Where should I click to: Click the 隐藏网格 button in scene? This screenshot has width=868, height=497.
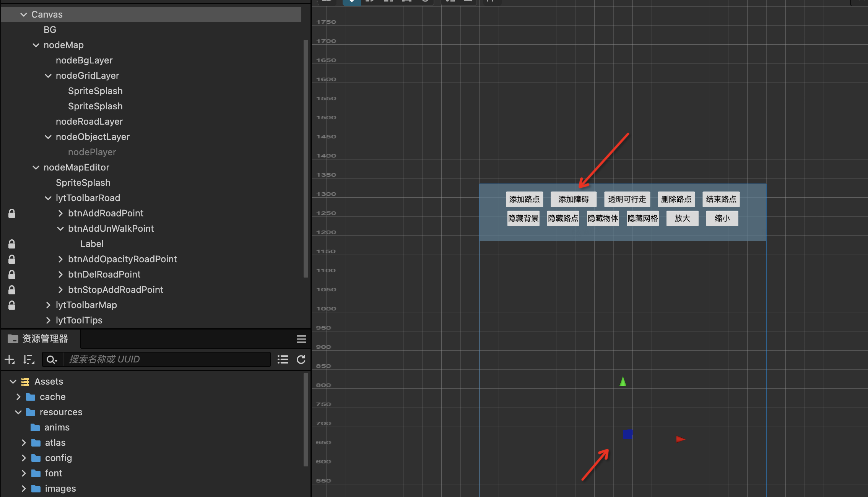click(x=642, y=218)
